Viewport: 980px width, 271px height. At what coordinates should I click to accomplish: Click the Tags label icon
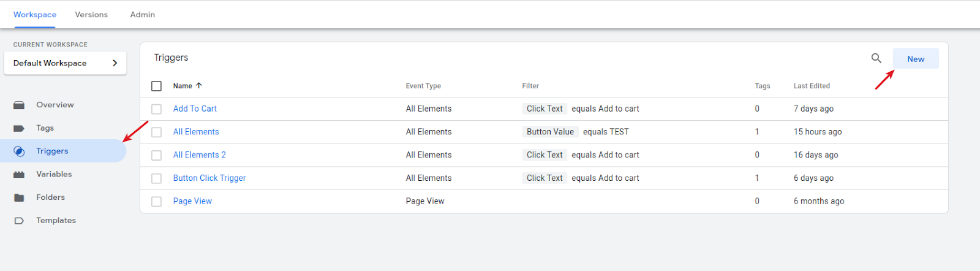[x=19, y=128]
